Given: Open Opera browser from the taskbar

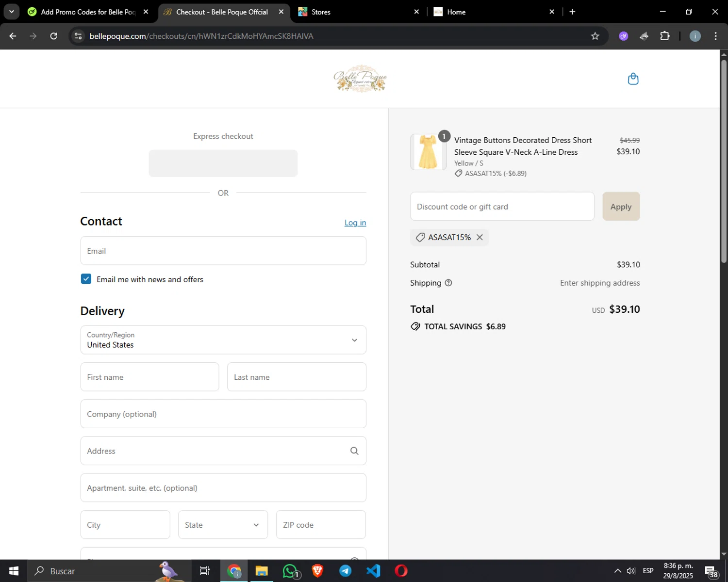Looking at the screenshot, I should [401, 571].
